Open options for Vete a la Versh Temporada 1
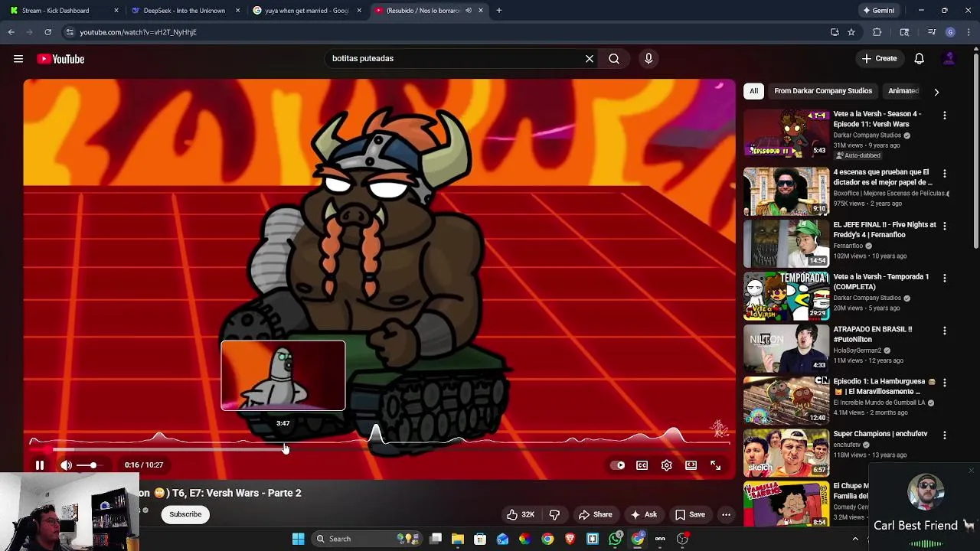Image resolution: width=980 pixels, height=551 pixels. click(945, 278)
